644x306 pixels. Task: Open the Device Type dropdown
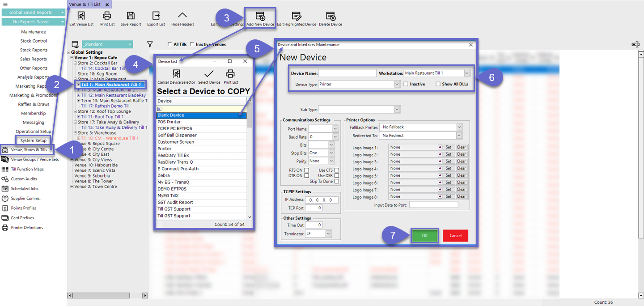pos(397,84)
